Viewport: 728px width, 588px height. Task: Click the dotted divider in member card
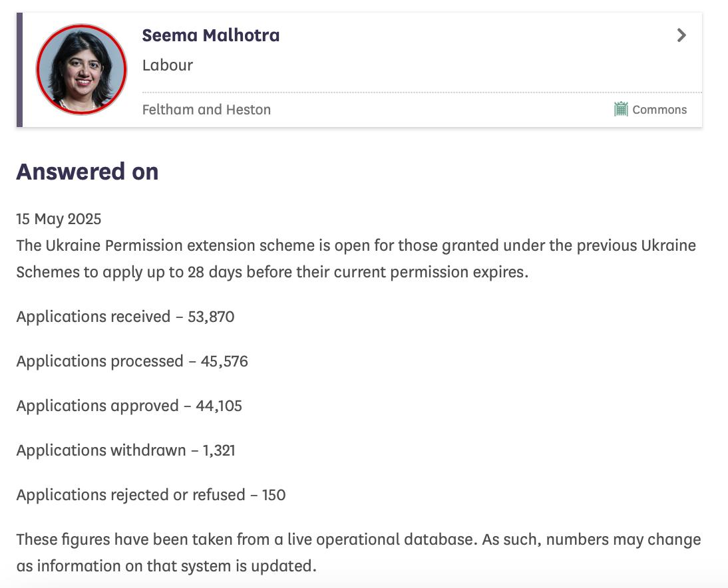[422, 92]
